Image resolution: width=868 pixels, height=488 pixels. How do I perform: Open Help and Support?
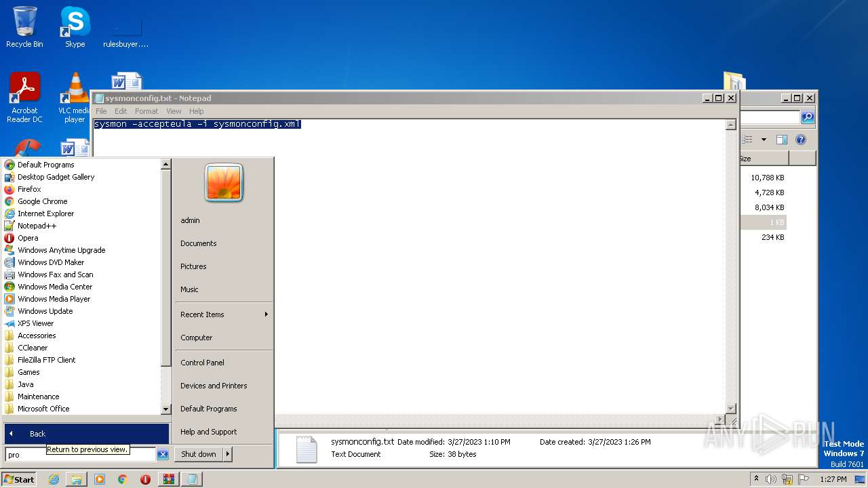(x=224, y=432)
